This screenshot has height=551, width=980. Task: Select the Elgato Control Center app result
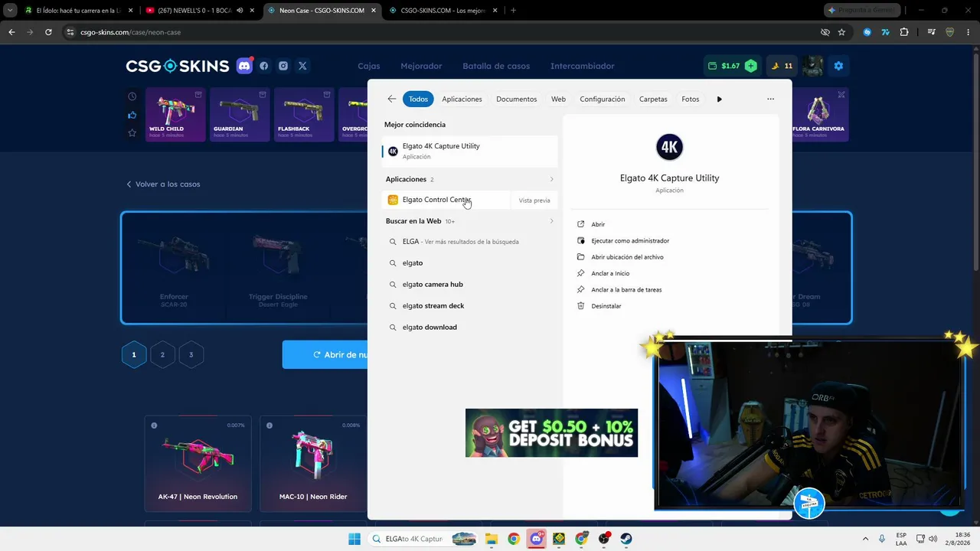click(445, 200)
